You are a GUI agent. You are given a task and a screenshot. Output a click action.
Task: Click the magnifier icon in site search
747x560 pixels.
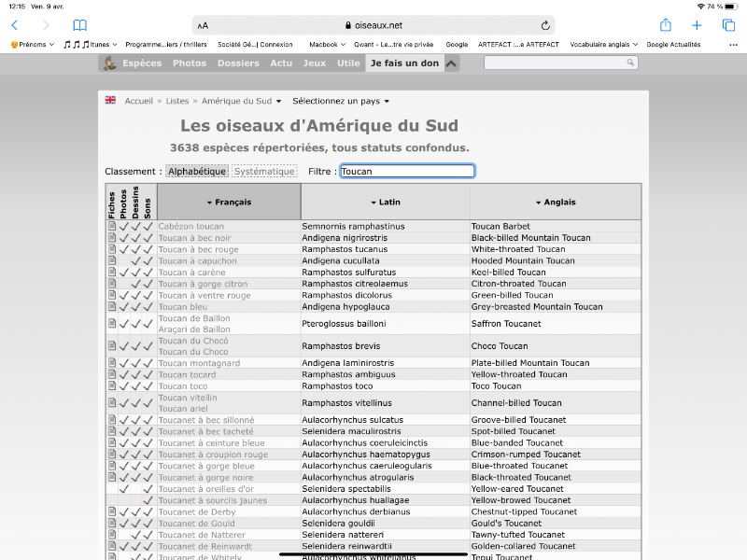tap(630, 63)
